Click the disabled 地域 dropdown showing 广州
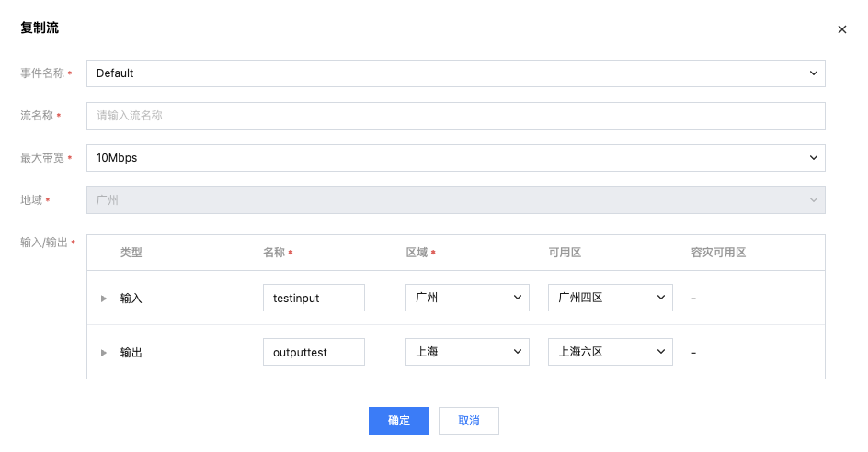This screenshot has width=868, height=452. coord(455,200)
